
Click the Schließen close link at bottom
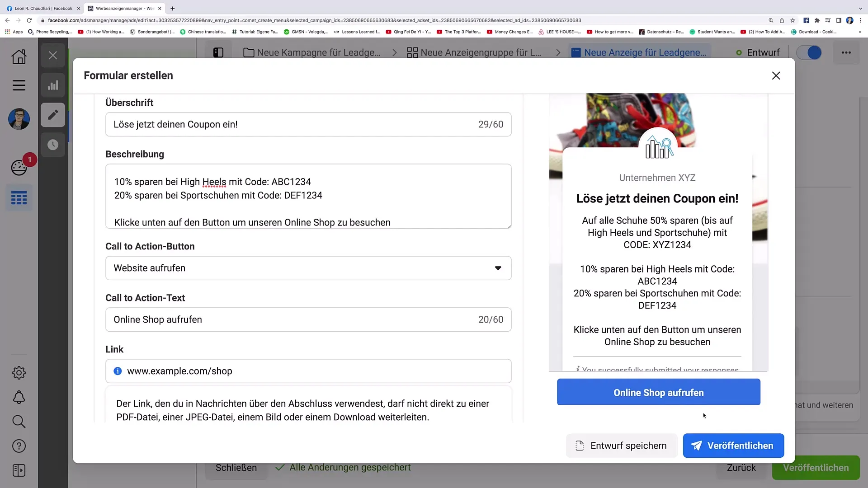coord(236,467)
